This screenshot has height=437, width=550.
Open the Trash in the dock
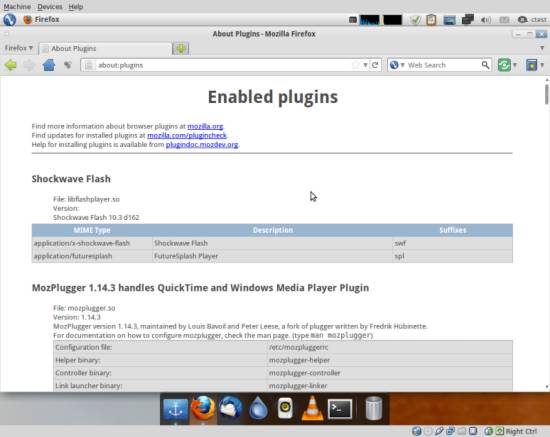point(373,408)
